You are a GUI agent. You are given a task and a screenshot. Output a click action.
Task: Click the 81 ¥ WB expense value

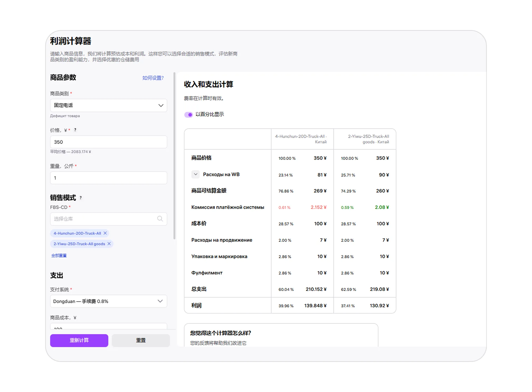(322, 175)
